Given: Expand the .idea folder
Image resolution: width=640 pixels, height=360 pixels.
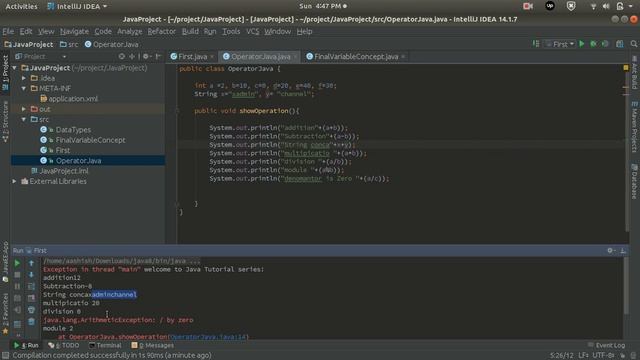Looking at the screenshot, I should point(24,78).
